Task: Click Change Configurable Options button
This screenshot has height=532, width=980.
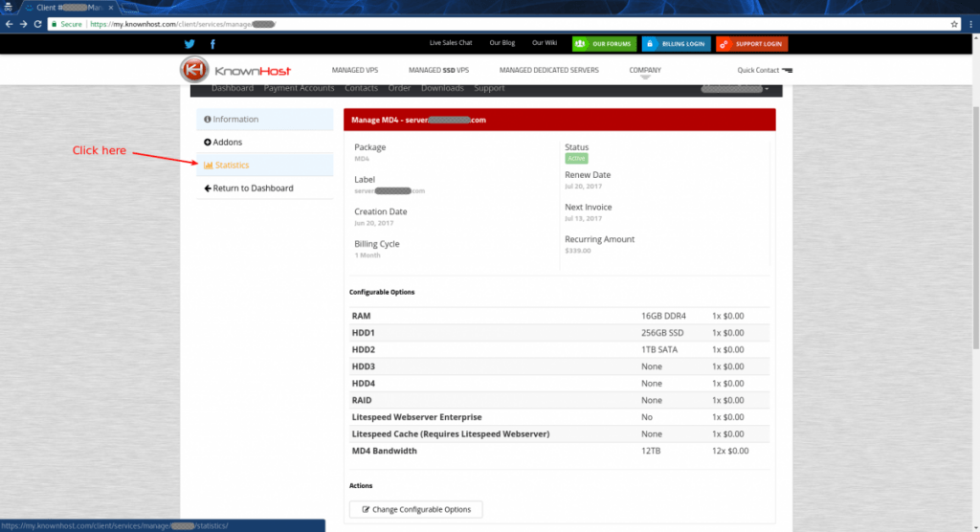Action: pos(416,509)
